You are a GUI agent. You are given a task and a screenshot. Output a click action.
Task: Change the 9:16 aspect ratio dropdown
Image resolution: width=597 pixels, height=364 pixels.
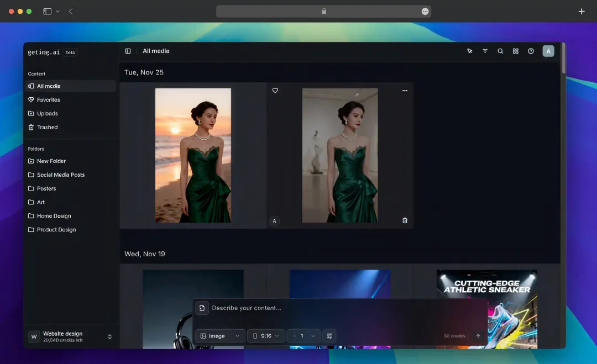[266, 336]
